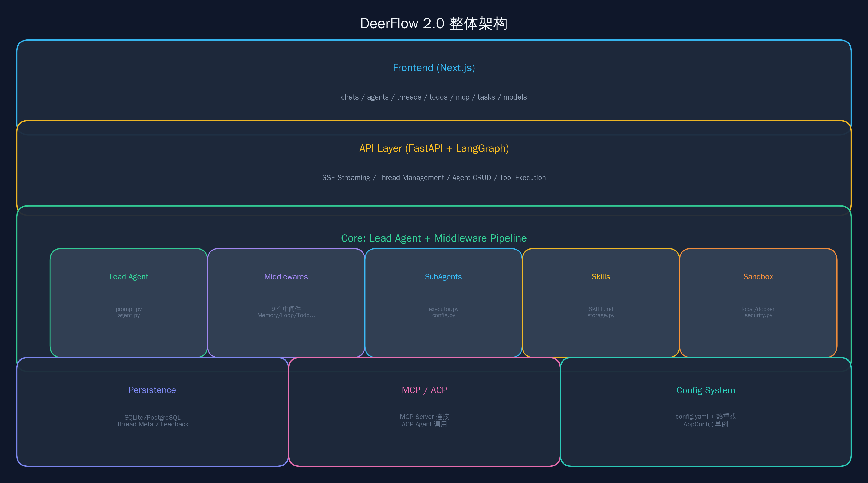Select the "Frontend (Next.js)" heading

point(434,68)
